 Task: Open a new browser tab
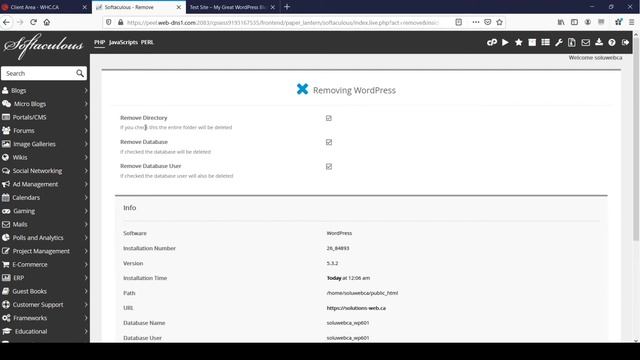tap(287, 7)
